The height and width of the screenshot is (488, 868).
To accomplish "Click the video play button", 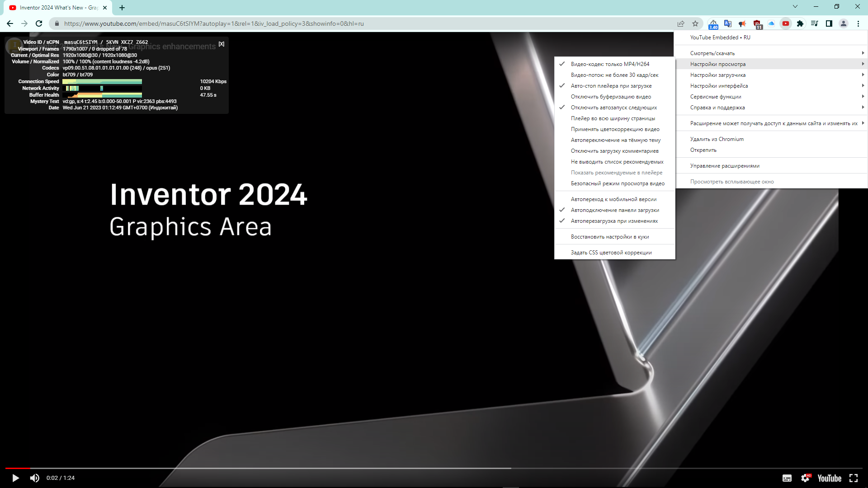I will (x=15, y=478).
